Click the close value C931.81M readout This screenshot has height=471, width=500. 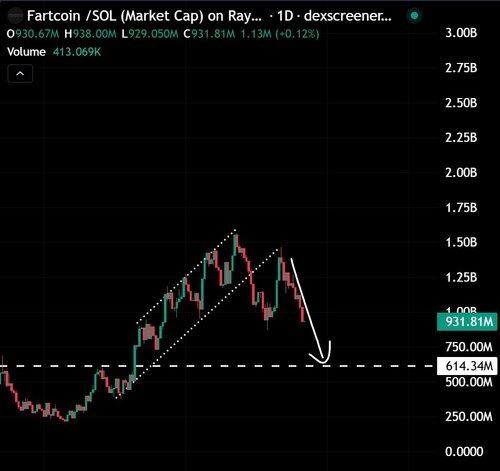tap(210, 34)
